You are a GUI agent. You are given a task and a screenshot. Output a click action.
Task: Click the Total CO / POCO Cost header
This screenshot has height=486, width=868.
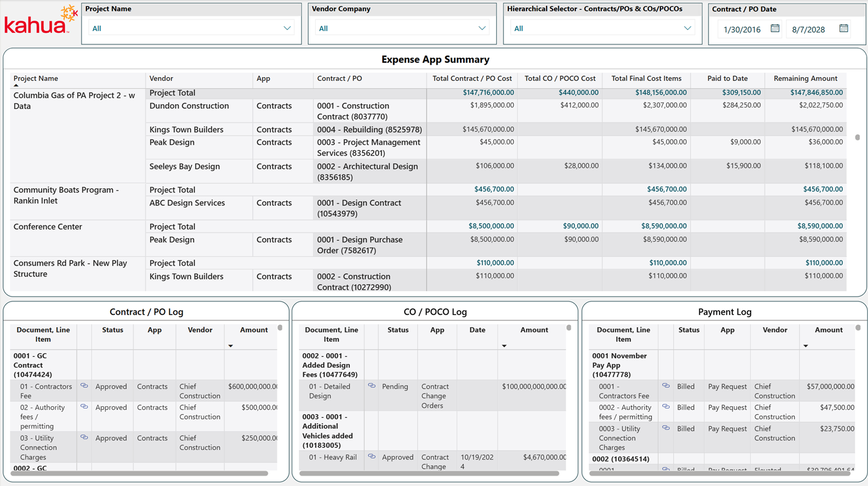pyautogui.click(x=560, y=79)
